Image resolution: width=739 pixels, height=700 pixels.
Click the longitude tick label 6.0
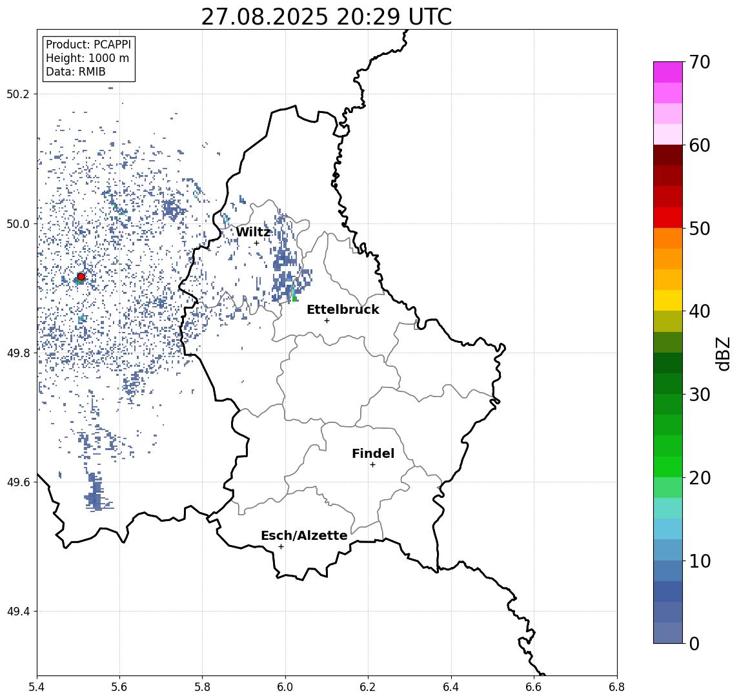point(285,687)
